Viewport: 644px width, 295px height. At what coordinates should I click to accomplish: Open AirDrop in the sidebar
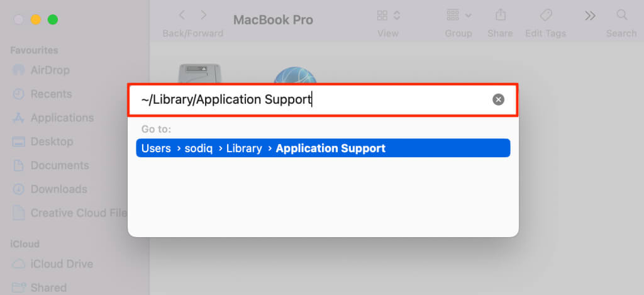pyautogui.click(x=41, y=70)
